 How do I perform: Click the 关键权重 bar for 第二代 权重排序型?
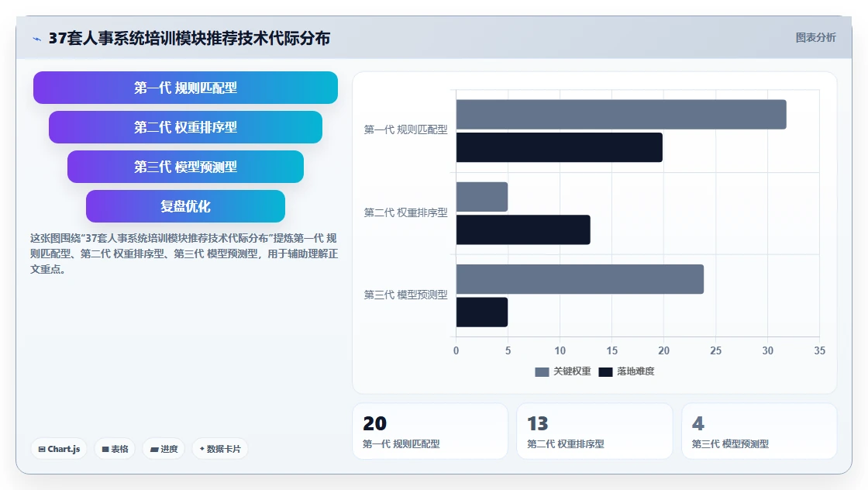click(481, 197)
